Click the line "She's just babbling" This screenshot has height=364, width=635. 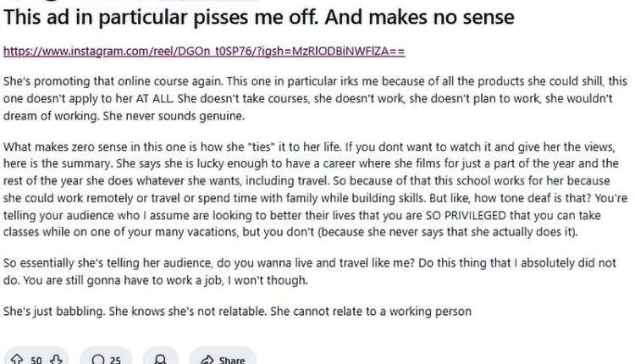click(x=237, y=311)
